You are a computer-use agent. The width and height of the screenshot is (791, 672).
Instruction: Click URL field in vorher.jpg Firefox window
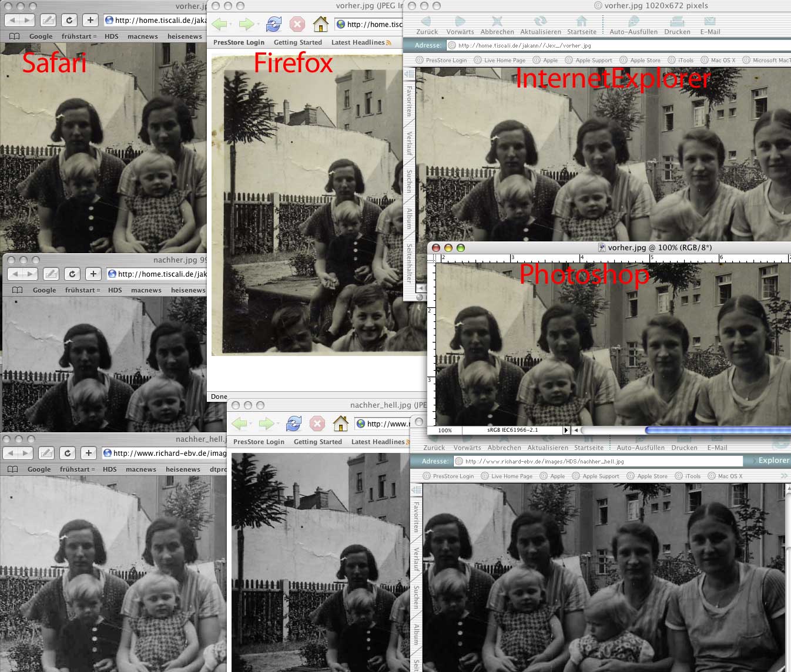368,24
